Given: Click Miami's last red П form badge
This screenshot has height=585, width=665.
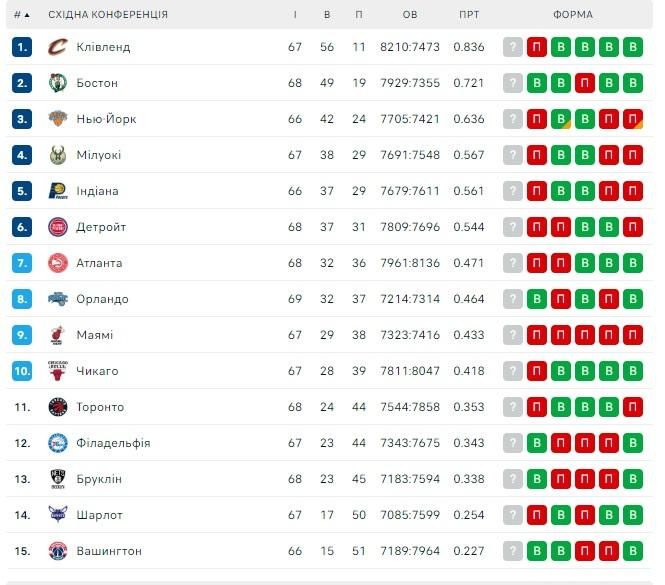Looking at the screenshot, I should click(633, 335).
